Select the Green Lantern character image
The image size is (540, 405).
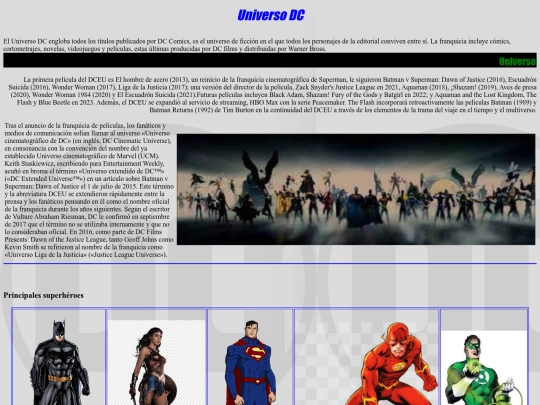click(484, 368)
